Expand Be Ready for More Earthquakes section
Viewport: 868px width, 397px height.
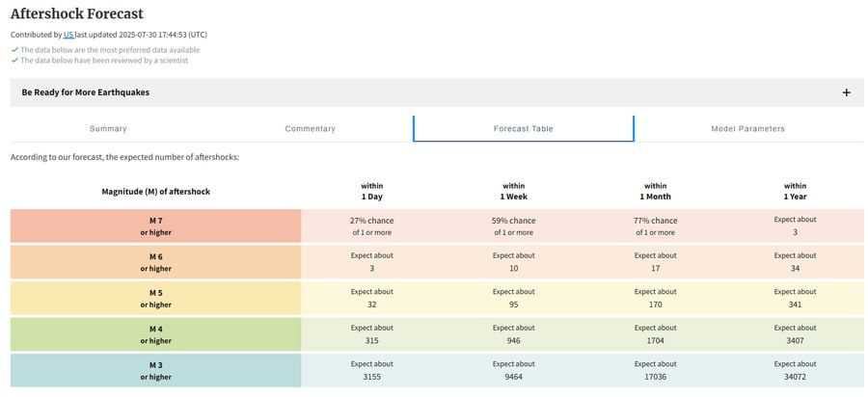pos(86,93)
